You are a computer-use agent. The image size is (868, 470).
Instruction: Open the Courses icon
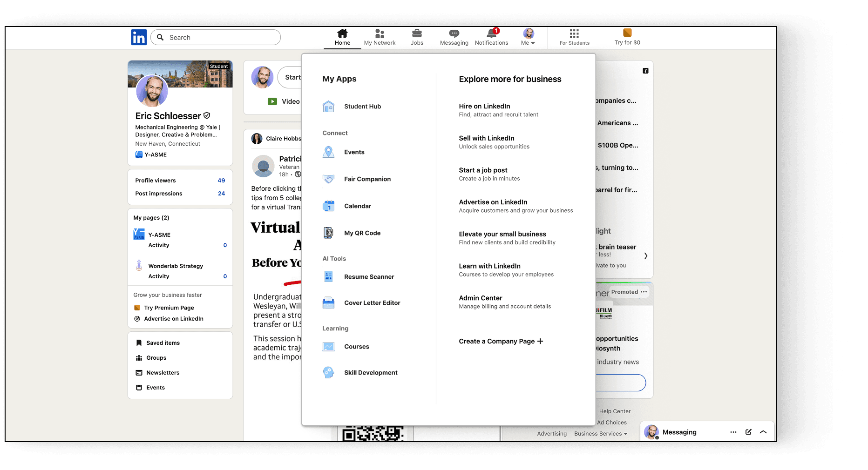tap(328, 347)
